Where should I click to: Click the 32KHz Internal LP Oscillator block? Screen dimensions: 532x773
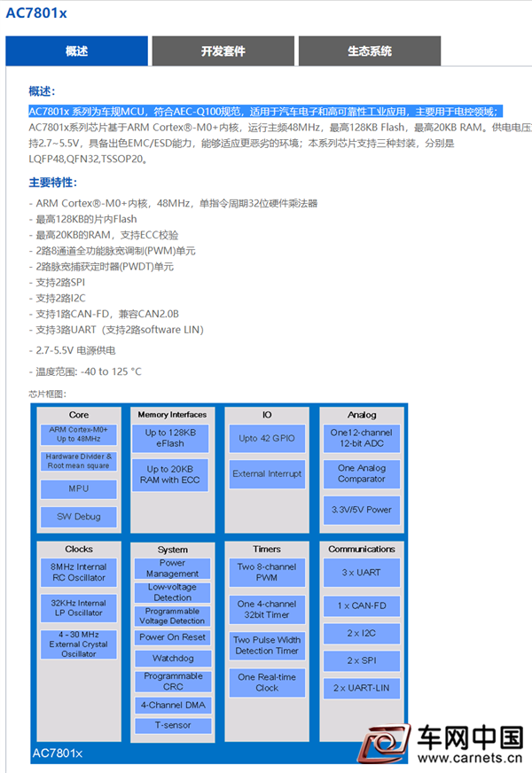(78, 608)
